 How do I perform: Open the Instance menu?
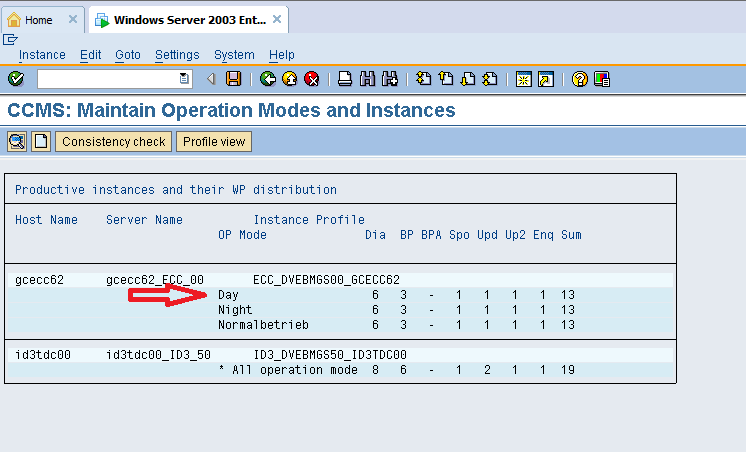click(42, 55)
